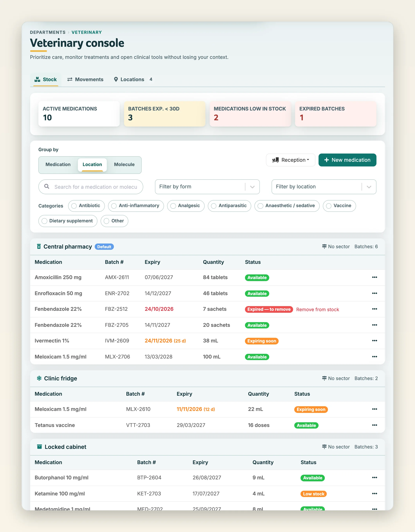Screen dimensions: 415x532
Task: Click the New medication button
Action: click(347, 160)
